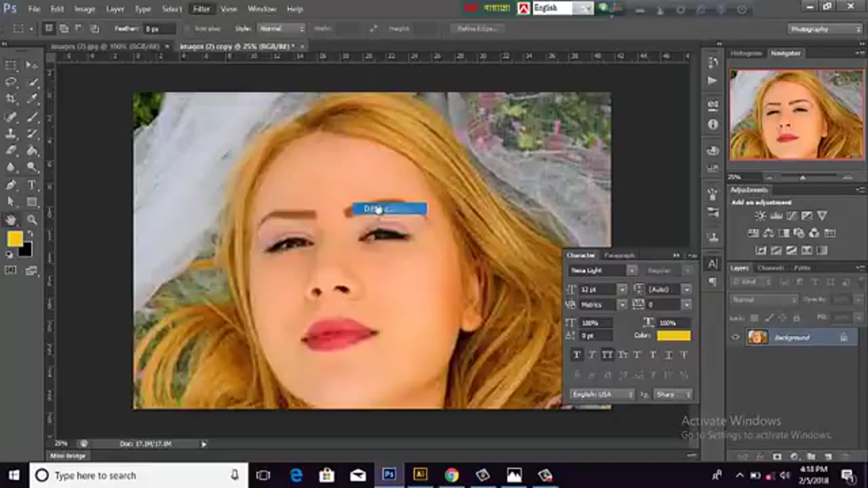Select the Rectangular Marquee tool in toolbox
Image resolution: width=868 pixels, height=488 pixels.
[x=12, y=65]
